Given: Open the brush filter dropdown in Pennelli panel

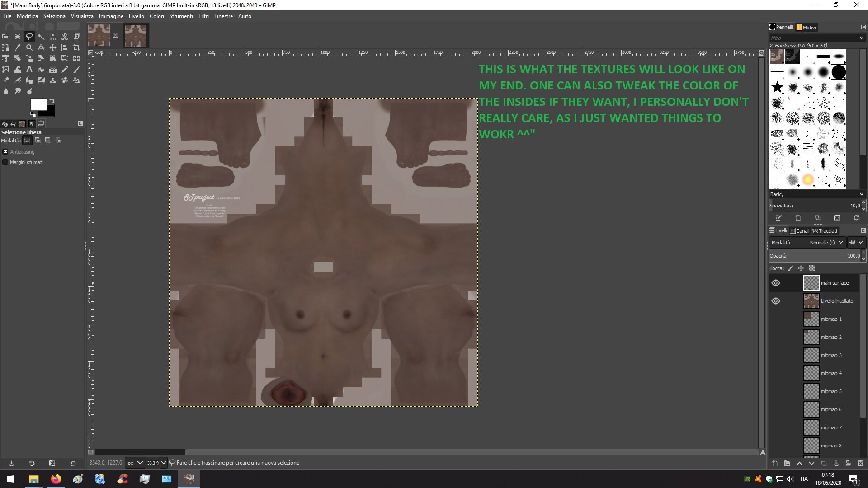Looking at the screenshot, I should coord(862,38).
